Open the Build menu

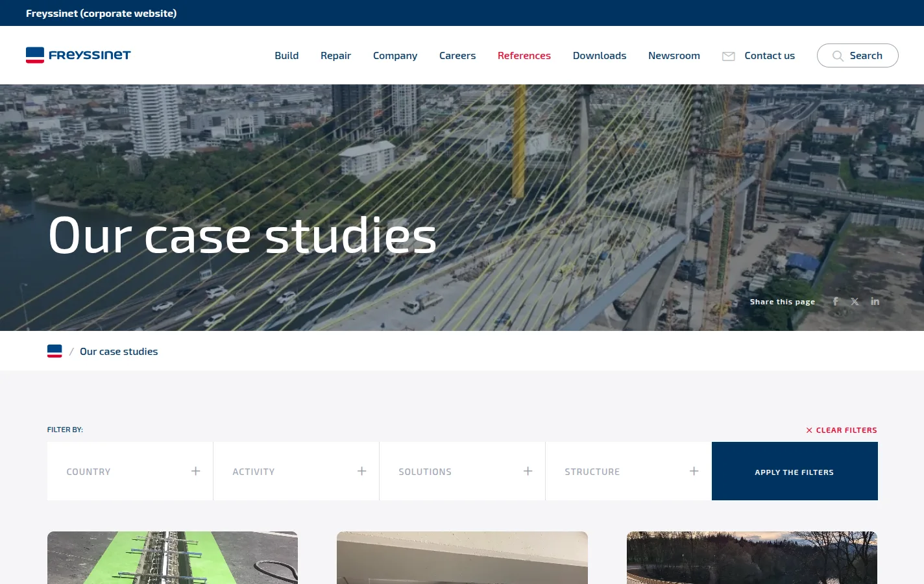287,56
